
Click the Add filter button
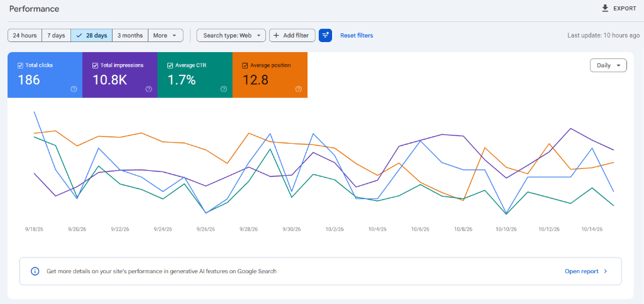[292, 35]
